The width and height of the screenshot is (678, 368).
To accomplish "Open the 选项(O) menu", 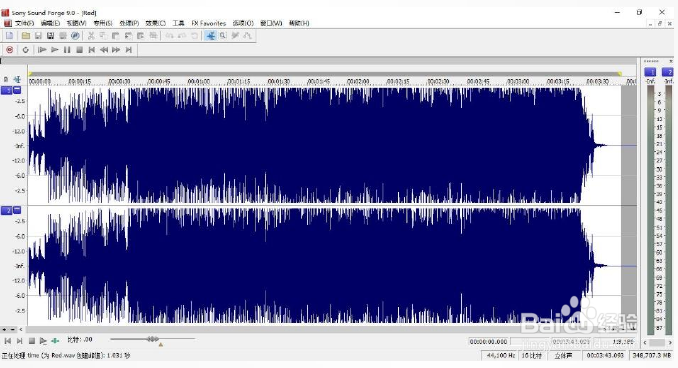I will (243, 23).
